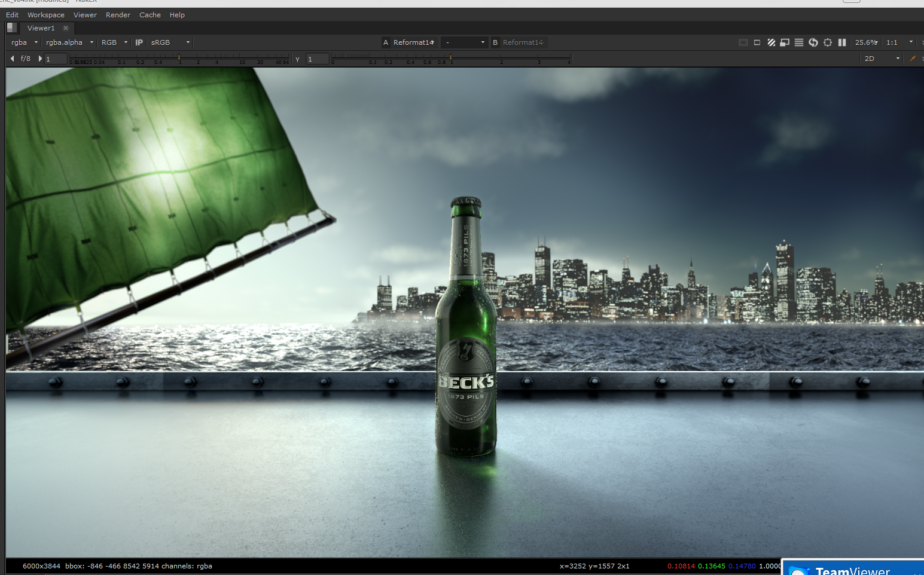Click the TeamViewer panel title

(853, 571)
